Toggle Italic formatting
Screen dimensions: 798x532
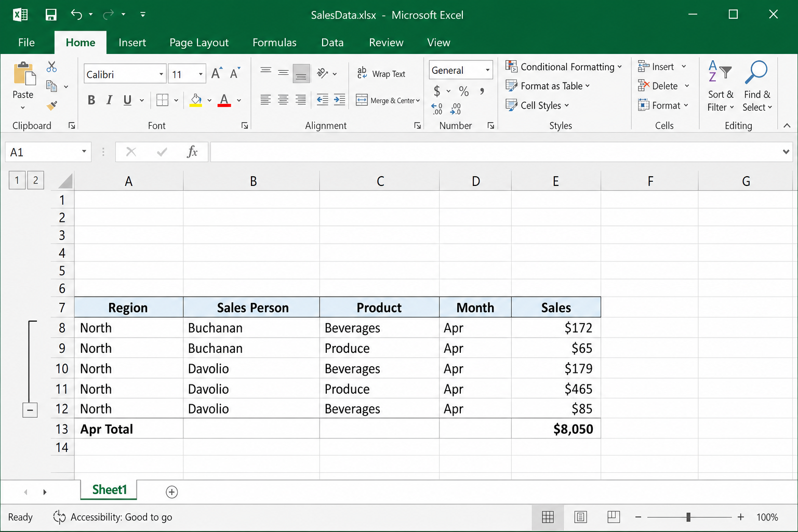click(x=109, y=100)
